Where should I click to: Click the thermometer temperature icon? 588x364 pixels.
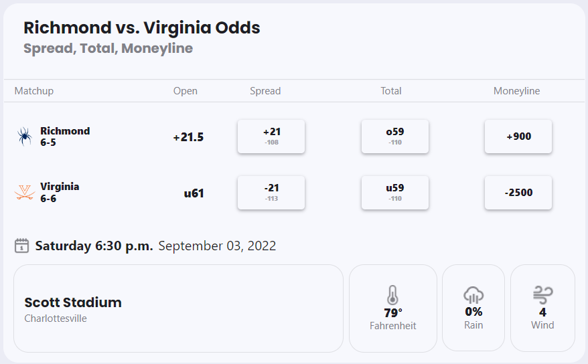point(392,295)
